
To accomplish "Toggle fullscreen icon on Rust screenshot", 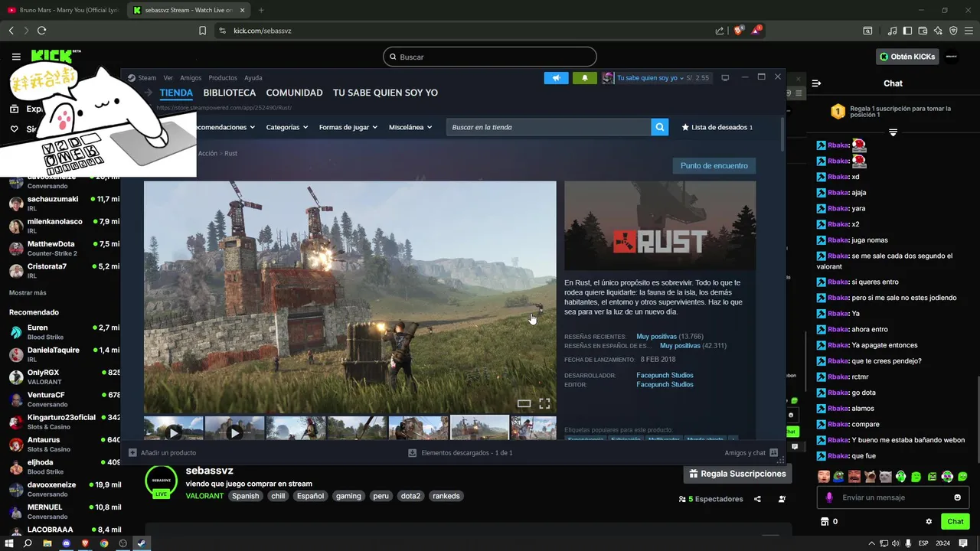I will [x=544, y=403].
